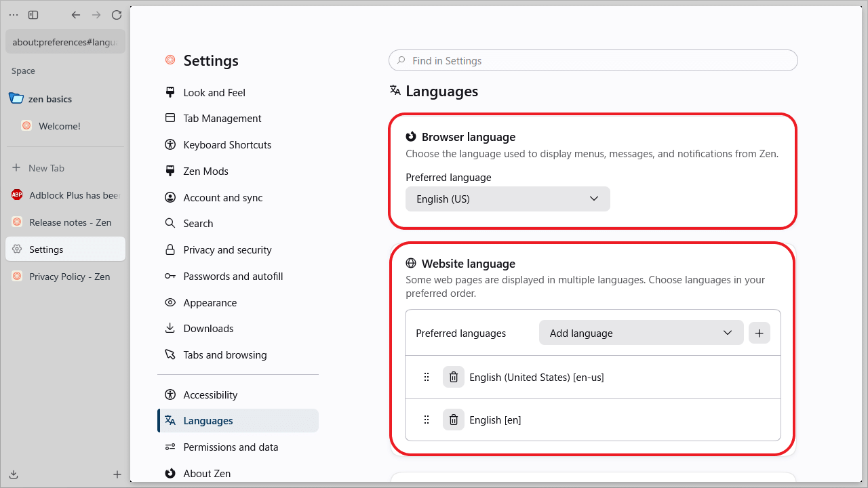Click plus button beside Add language
Screen dimensions: 868x488
(759, 333)
